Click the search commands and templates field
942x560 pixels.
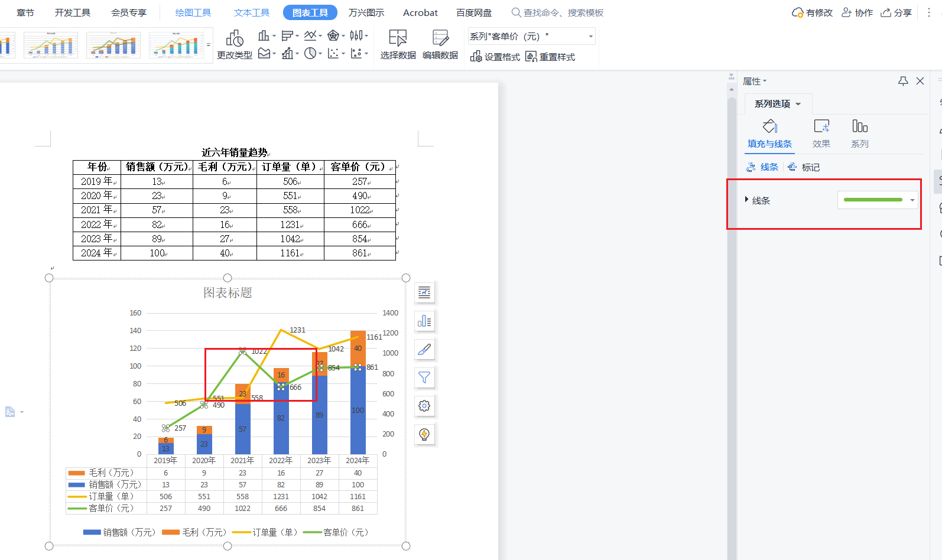[563, 12]
